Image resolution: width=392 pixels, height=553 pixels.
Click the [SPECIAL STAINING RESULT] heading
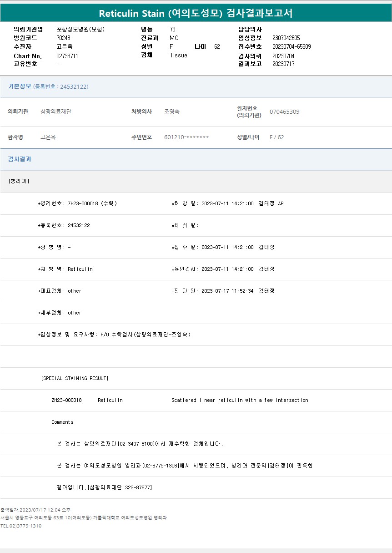[75, 378]
